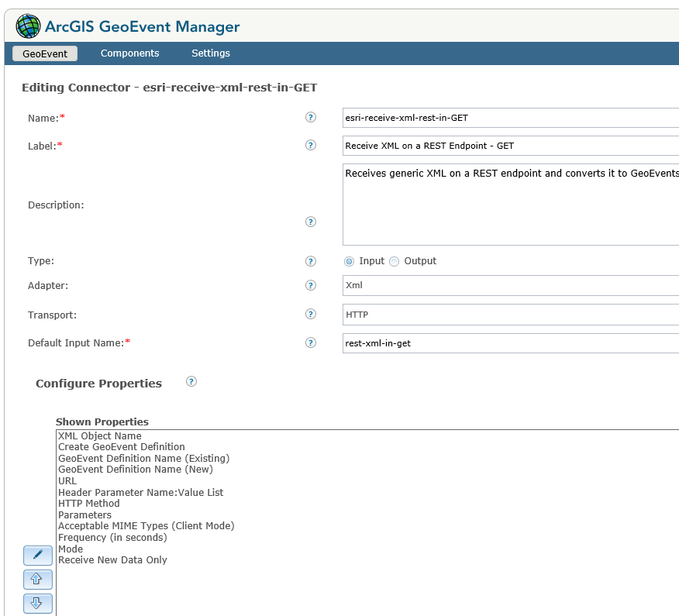
Task: Select 'URL' in Shown Properties list
Action: (x=67, y=481)
